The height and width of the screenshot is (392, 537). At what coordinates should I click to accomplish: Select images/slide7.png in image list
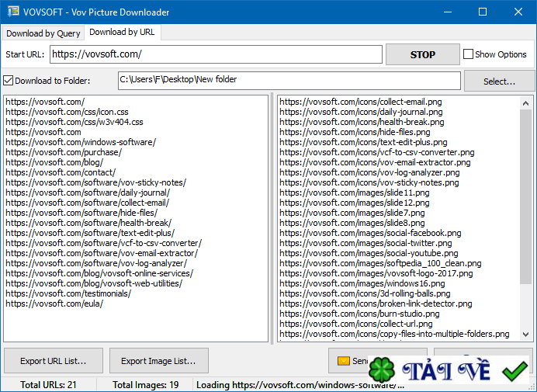(x=352, y=213)
